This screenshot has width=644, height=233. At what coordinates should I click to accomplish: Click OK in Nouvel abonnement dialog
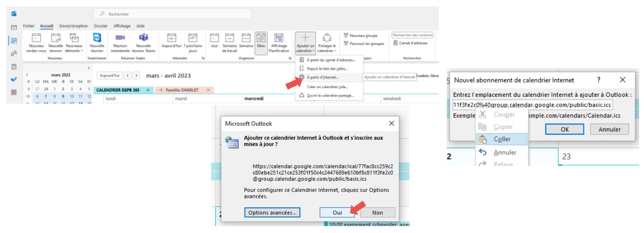click(x=564, y=129)
